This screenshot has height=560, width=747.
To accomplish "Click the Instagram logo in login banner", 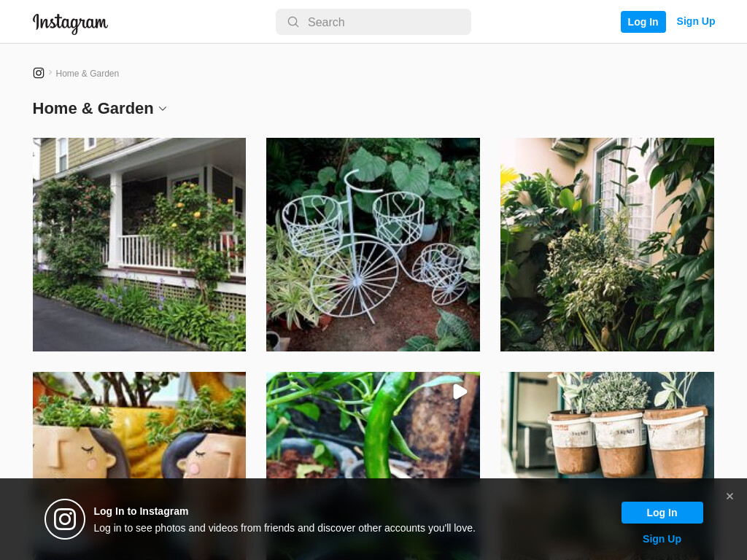I will click(x=65, y=519).
